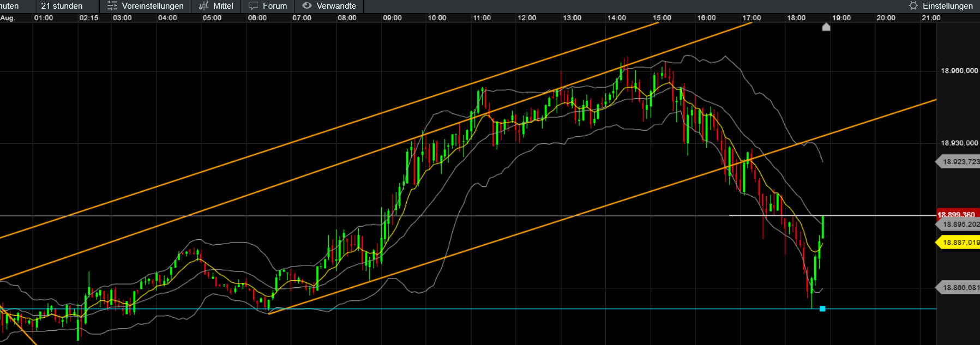The width and height of the screenshot is (980, 345).
Task: Click the Verwandte eye icon
Action: [307, 5]
